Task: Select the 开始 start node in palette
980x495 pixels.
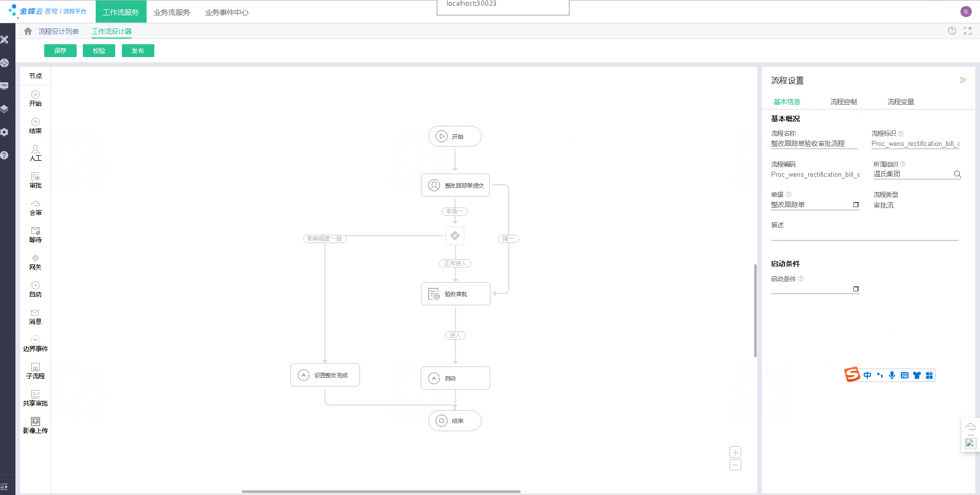Action: point(35,98)
